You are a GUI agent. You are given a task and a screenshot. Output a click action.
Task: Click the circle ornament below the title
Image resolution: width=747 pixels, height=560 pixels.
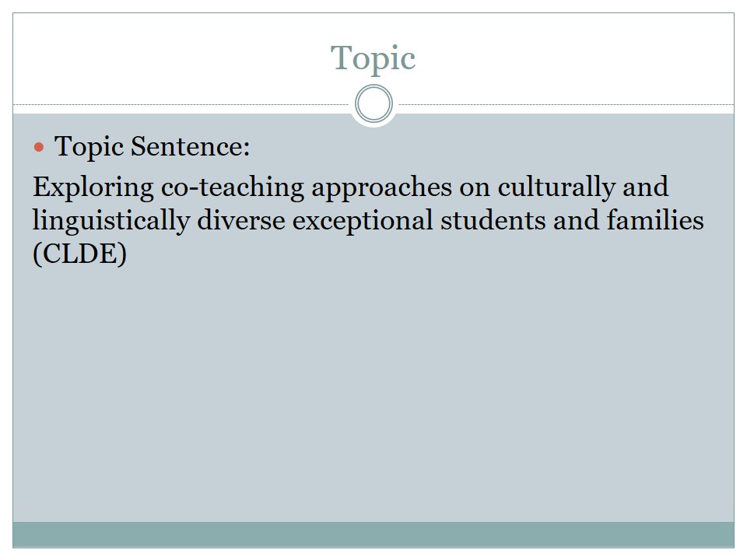coord(373,104)
